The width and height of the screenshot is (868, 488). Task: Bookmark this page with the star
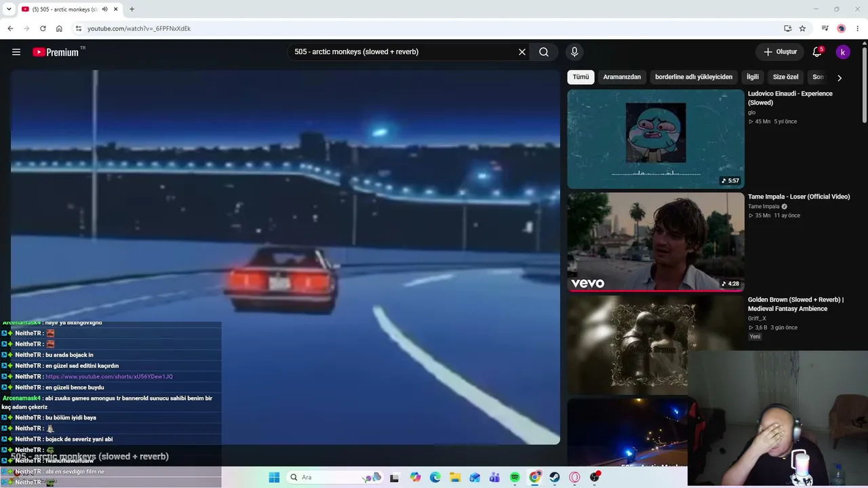coord(802,28)
